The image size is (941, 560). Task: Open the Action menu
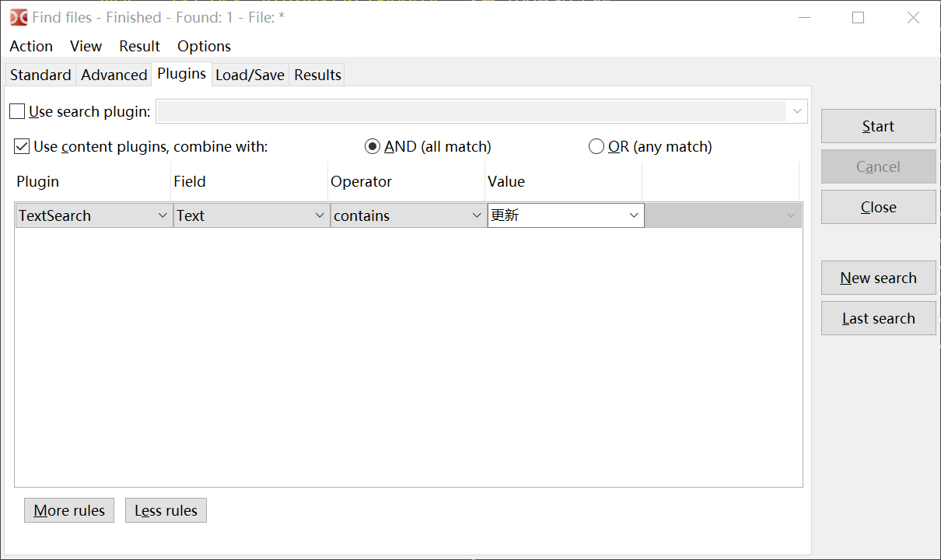(x=31, y=46)
